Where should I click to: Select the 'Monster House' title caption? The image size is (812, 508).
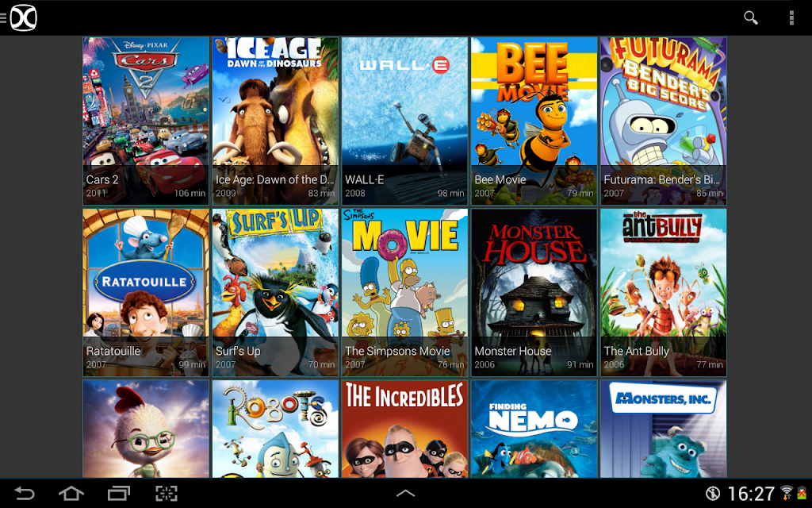pyautogui.click(x=513, y=351)
